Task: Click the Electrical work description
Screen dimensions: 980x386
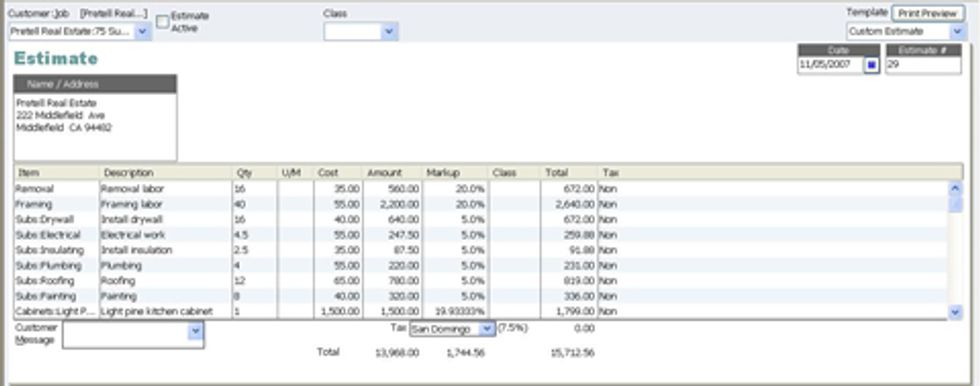Action: (166, 235)
